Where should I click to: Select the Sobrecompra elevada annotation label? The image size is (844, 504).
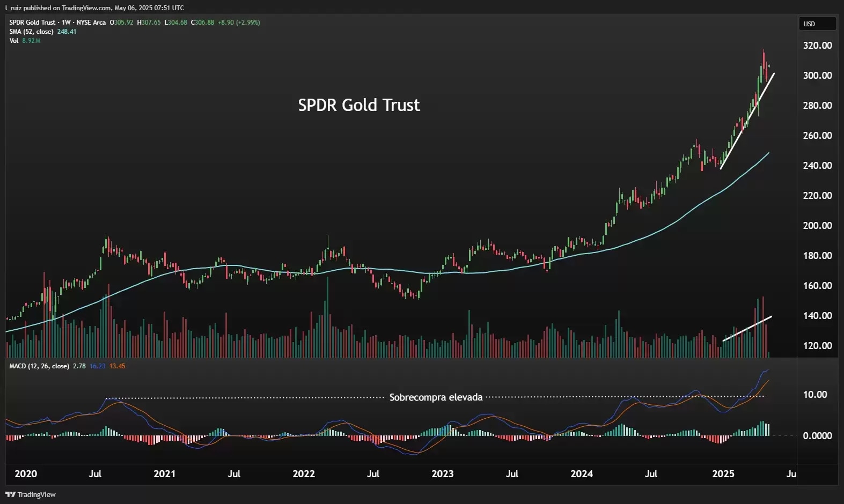(x=436, y=397)
